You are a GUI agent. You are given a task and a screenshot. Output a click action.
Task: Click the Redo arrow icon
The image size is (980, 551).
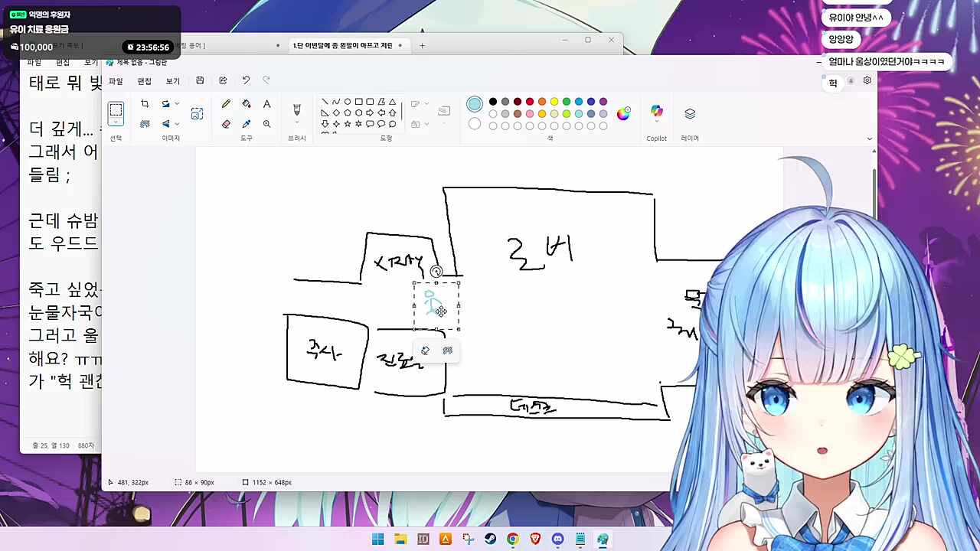(266, 80)
